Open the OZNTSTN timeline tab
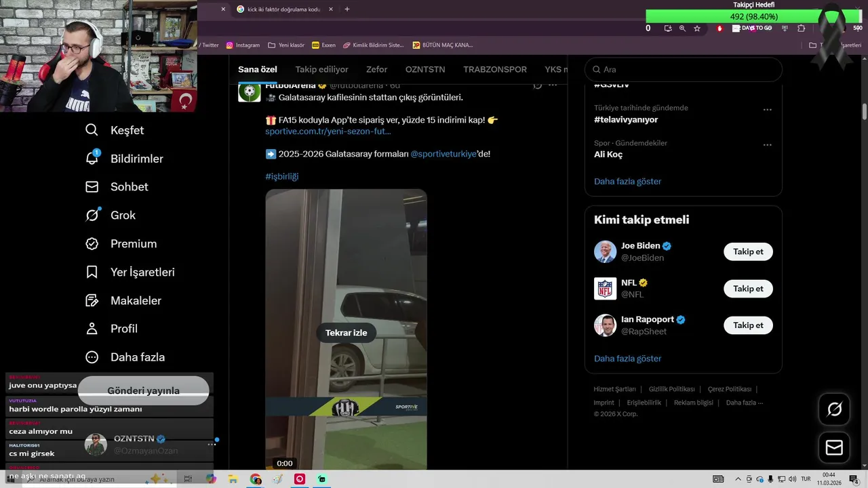The height and width of the screenshot is (488, 868). click(425, 70)
